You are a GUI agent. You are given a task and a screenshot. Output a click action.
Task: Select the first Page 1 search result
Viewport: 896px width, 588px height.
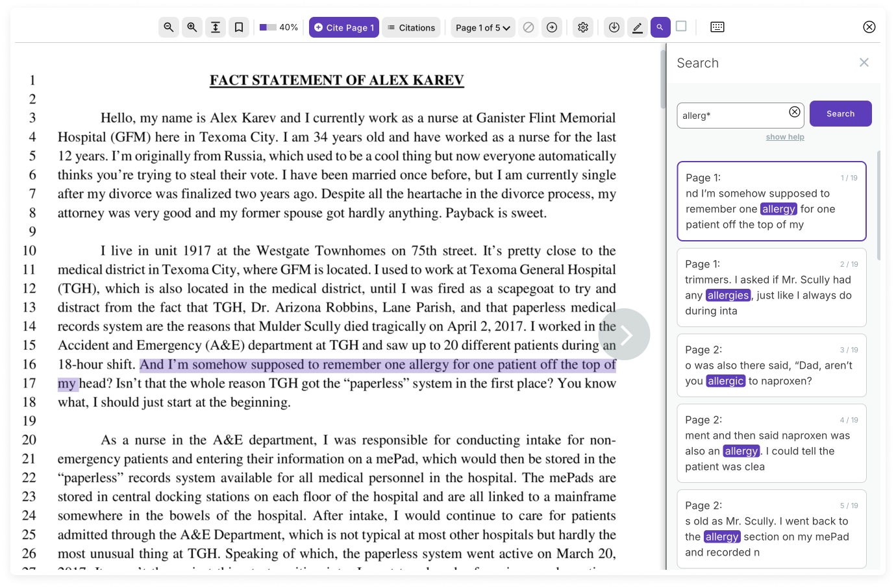click(771, 201)
